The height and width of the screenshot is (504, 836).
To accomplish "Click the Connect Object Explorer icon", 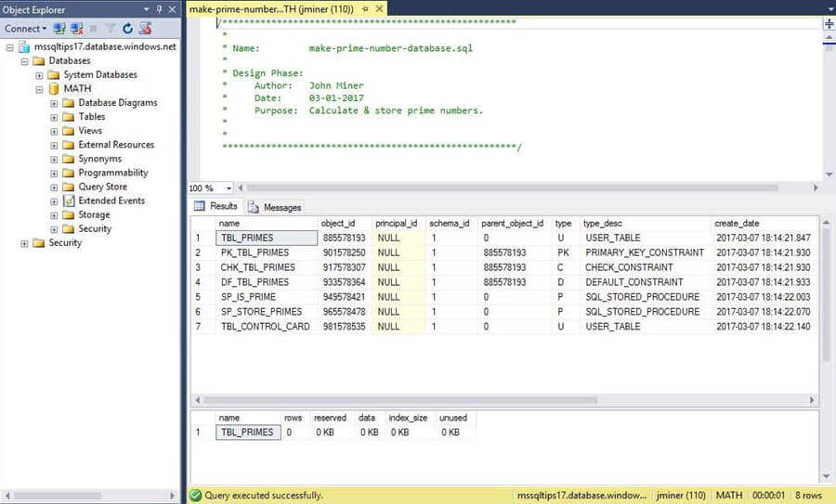I will tap(60, 29).
